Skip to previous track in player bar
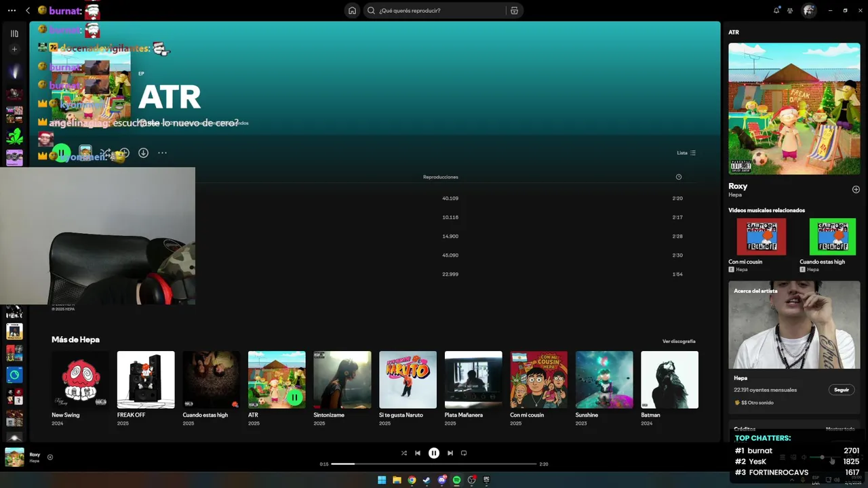Screen dimensions: 868x488 point(418,453)
